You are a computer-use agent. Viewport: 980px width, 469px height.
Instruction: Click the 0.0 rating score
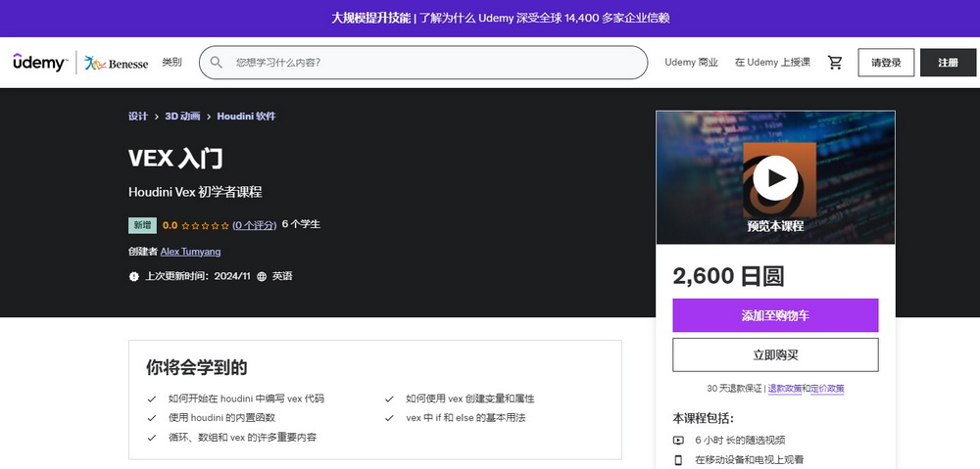[170, 225]
